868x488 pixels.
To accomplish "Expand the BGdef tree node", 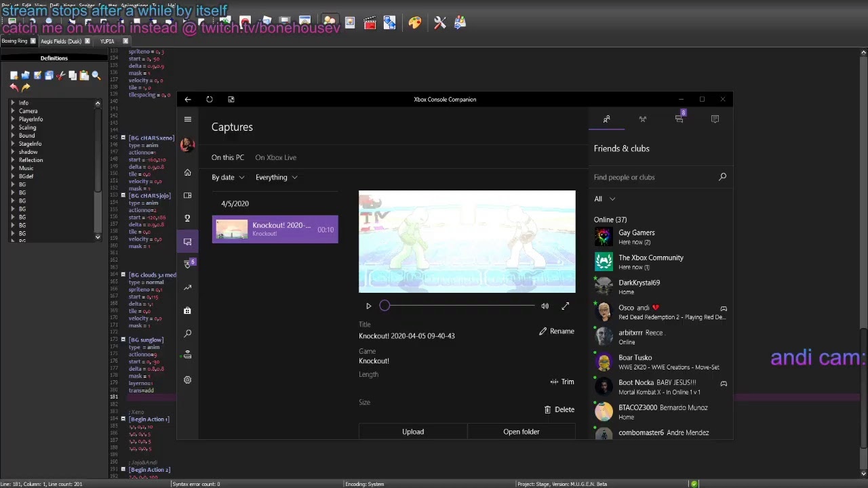I will pos(12,176).
